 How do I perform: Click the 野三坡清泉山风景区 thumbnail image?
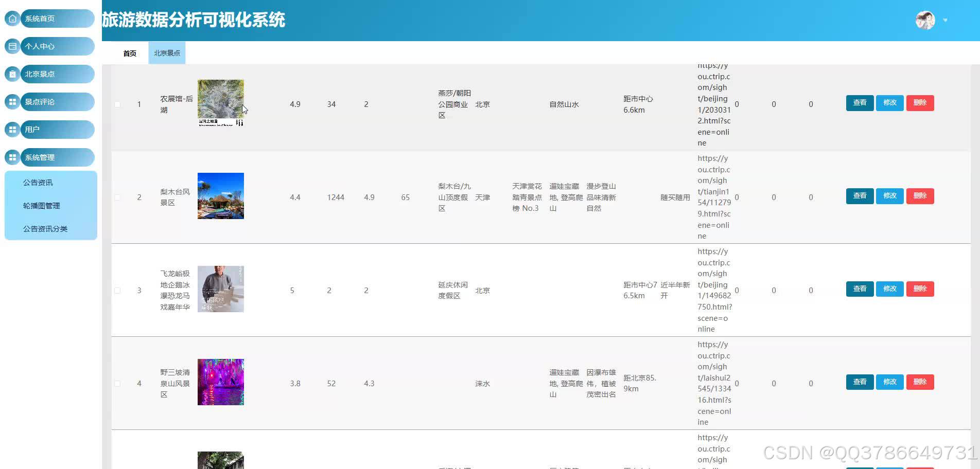click(220, 382)
